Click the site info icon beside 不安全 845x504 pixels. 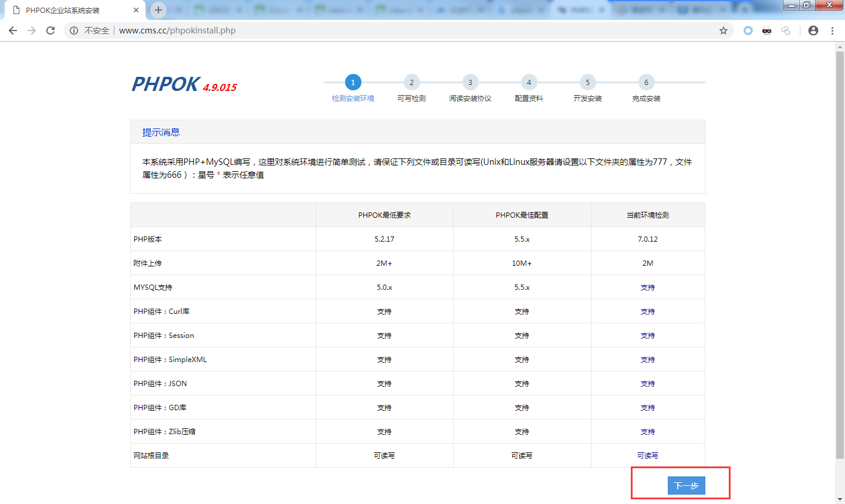pos(74,31)
